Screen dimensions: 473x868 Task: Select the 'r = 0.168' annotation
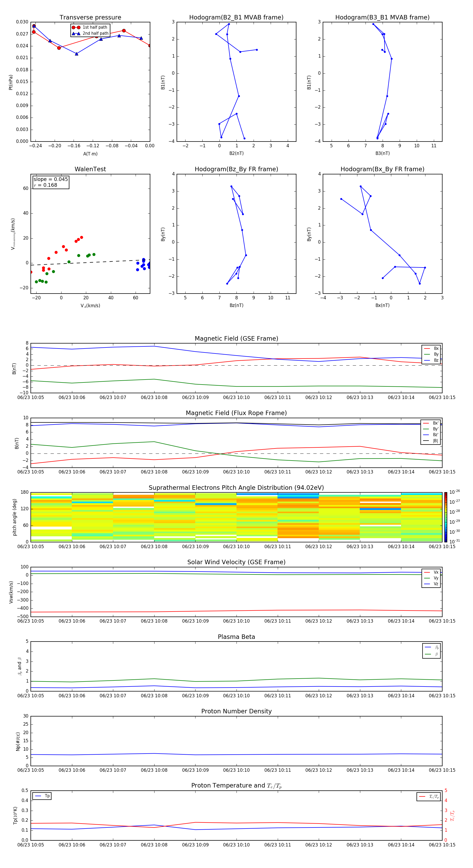point(45,185)
